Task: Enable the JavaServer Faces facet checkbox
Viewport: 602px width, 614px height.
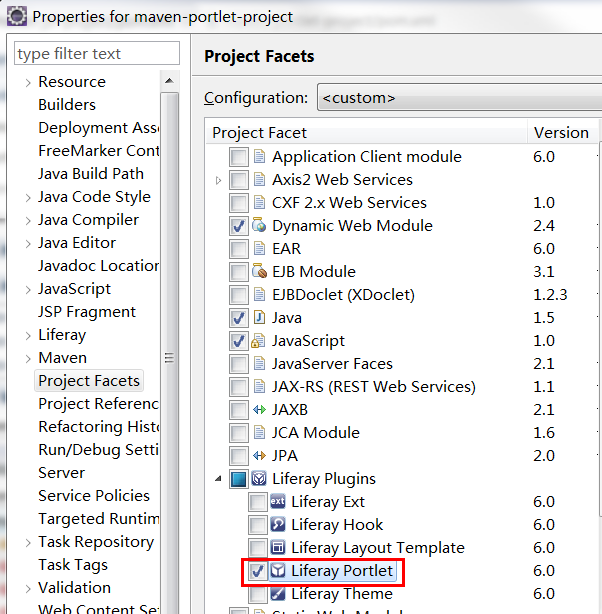Action: point(239,364)
